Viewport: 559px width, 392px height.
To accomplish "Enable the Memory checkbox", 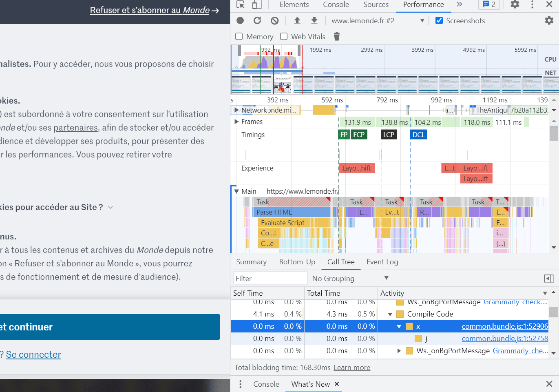I will (x=239, y=36).
